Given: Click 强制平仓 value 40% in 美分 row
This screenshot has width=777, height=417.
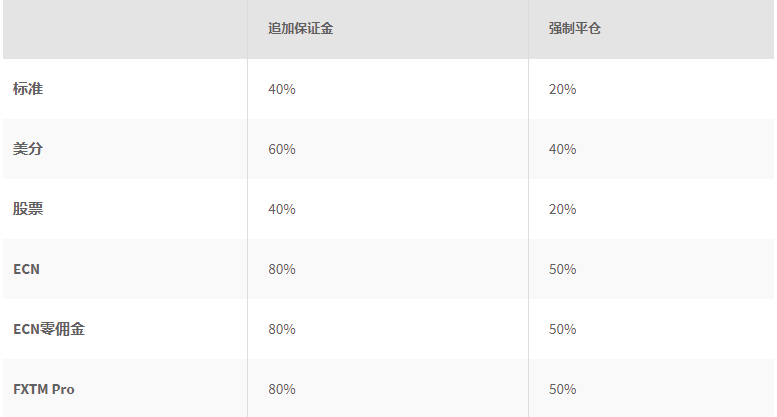Looking at the screenshot, I should pyautogui.click(x=563, y=149).
